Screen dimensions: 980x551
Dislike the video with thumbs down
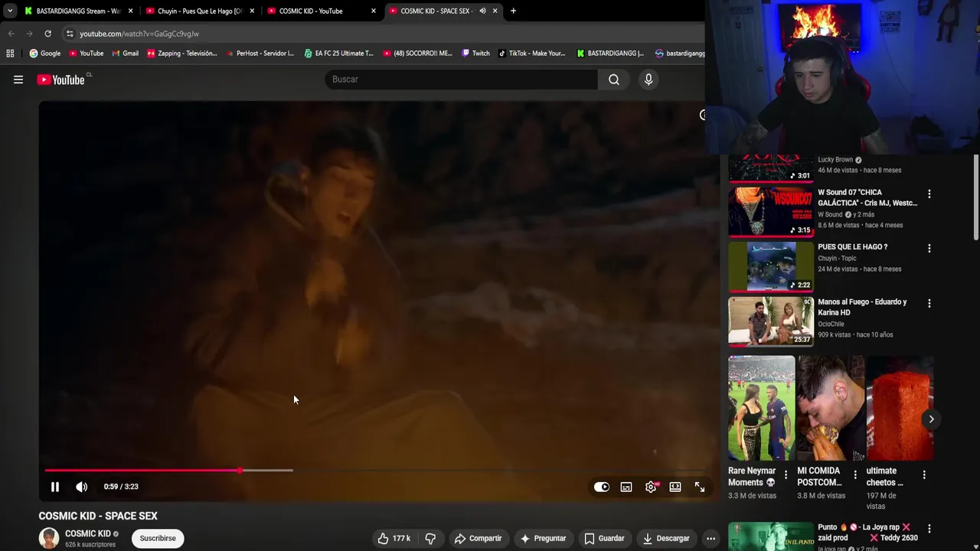430,539
